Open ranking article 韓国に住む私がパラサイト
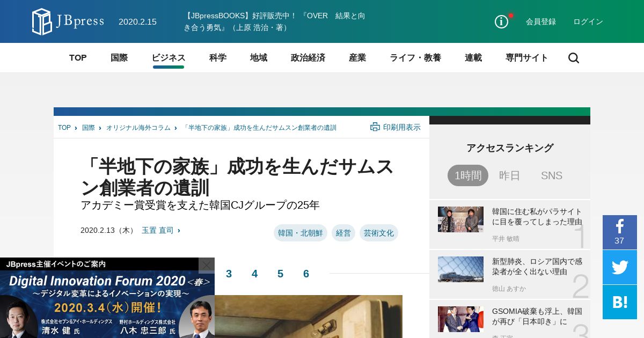Image resolution: width=644 pixels, height=338 pixels. [x=537, y=217]
